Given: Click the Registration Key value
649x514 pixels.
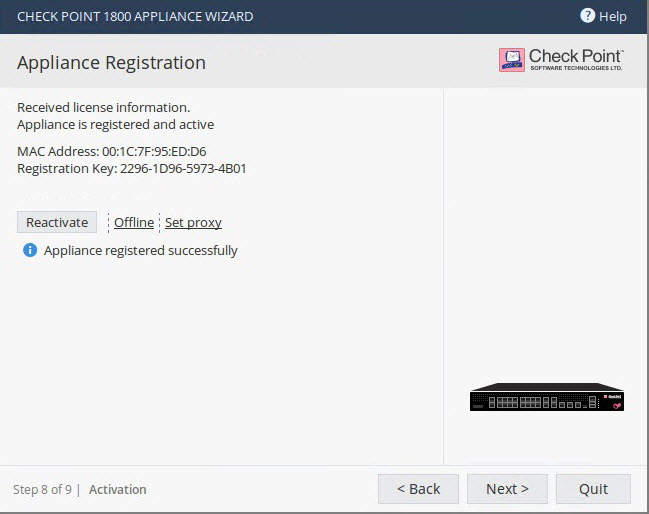Looking at the screenshot, I should pos(183,168).
